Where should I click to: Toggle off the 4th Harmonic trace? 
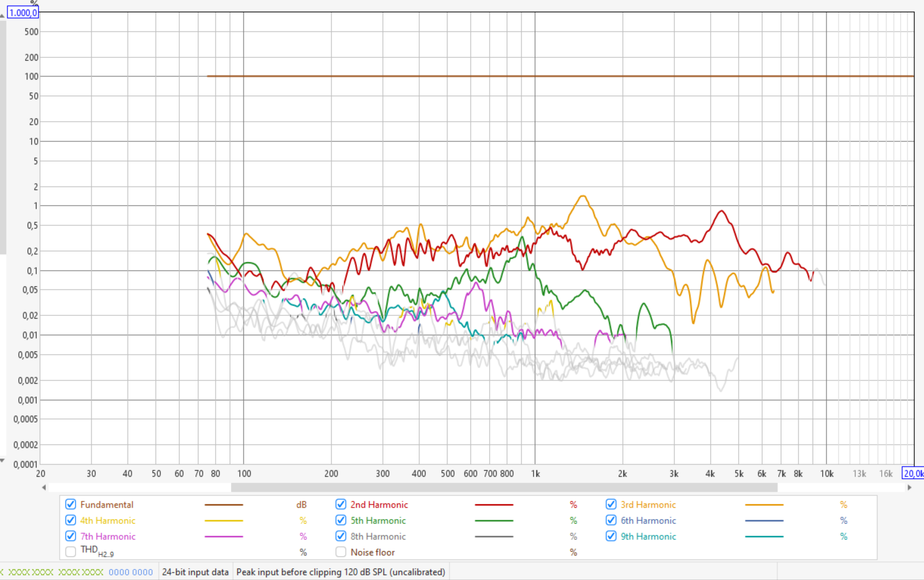(71, 520)
